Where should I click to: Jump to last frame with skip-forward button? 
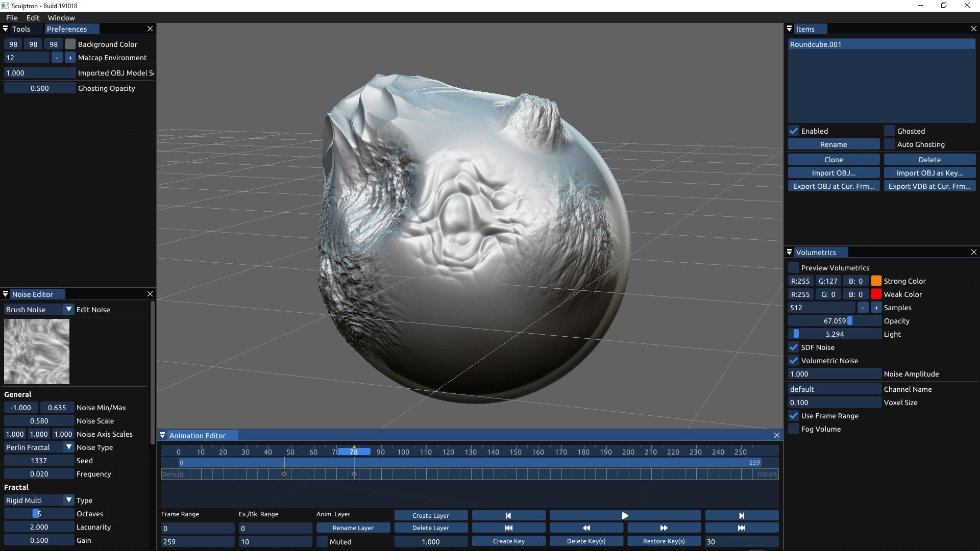(x=742, y=528)
